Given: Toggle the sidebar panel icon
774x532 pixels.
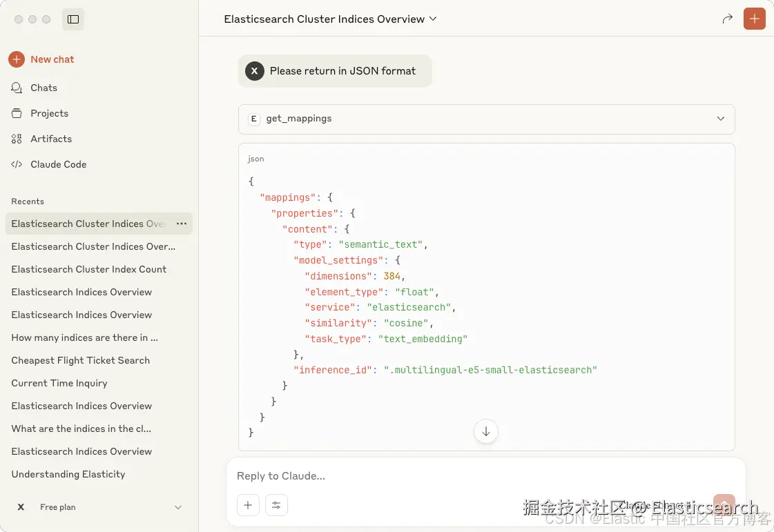Looking at the screenshot, I should [73, 19].
